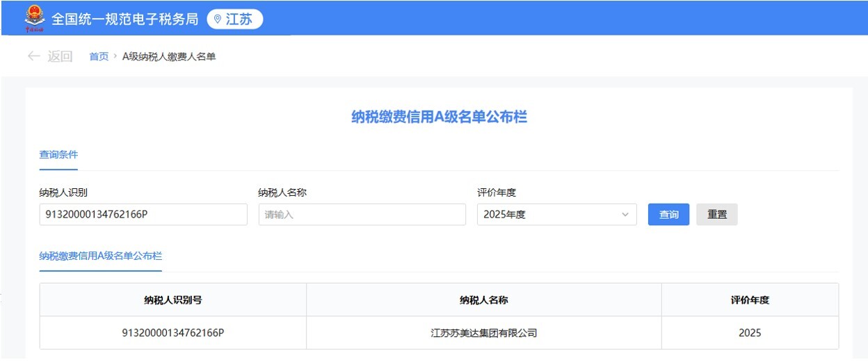Click the 纳税人名称 input field

pyautogui.click(x=362, y=215)
